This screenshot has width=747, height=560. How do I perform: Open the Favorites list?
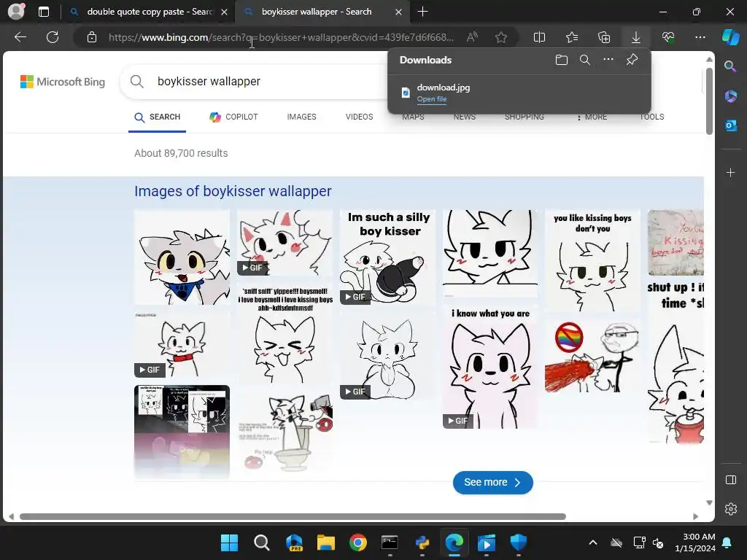point(572,37)
